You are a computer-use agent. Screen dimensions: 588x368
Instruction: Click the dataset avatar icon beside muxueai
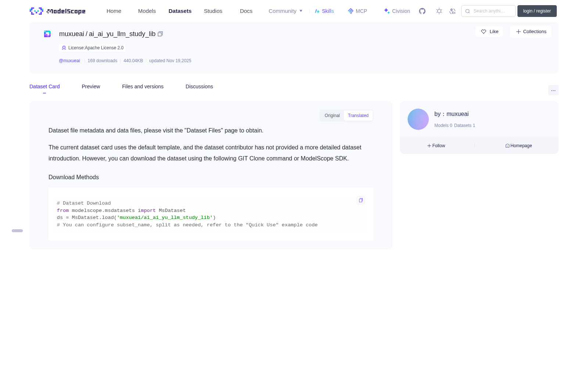click(47, 34)
